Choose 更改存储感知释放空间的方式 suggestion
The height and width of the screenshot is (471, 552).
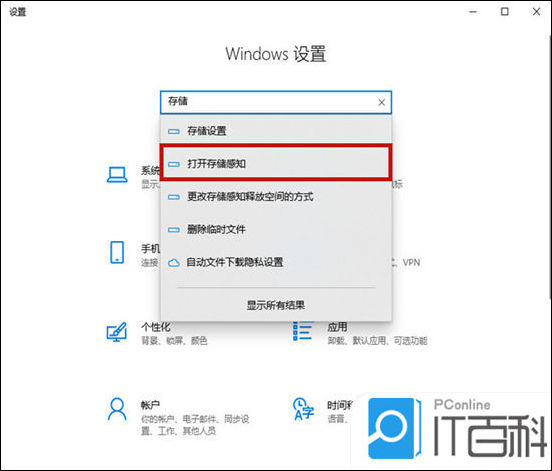click(x=276, y=196)
